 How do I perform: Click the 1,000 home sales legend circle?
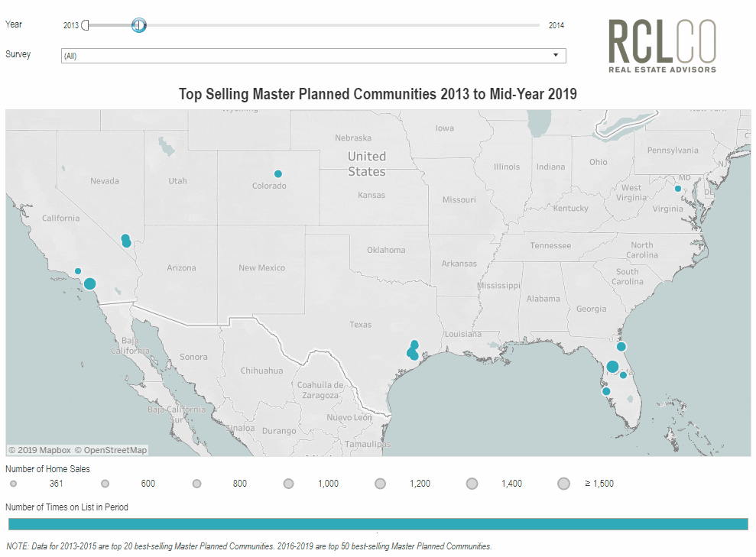click(x=288, y=484)
